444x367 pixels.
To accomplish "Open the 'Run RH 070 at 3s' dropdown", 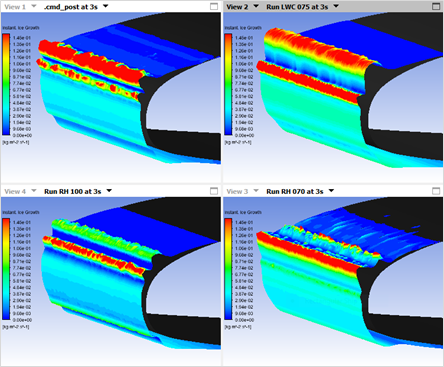I will click(x=331, y=191).
